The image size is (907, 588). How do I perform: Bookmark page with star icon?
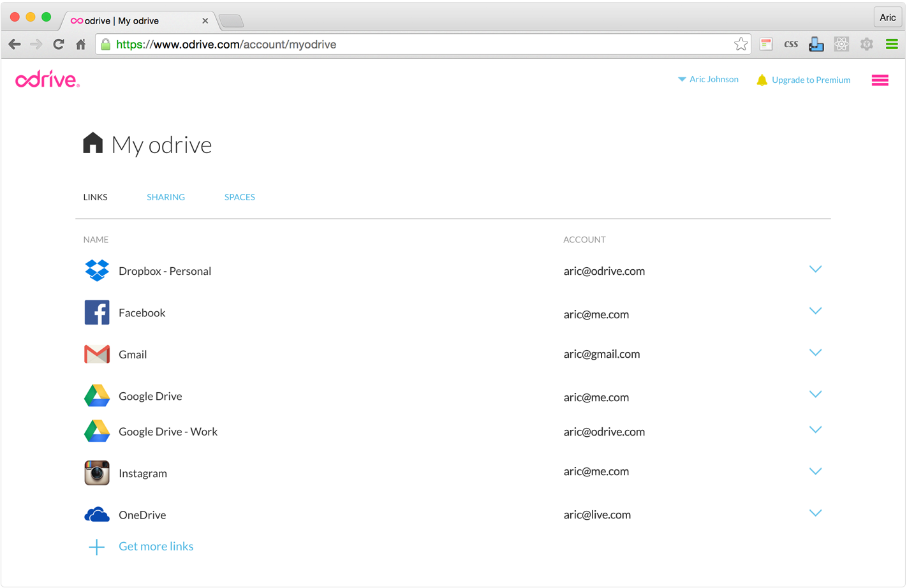741,44
